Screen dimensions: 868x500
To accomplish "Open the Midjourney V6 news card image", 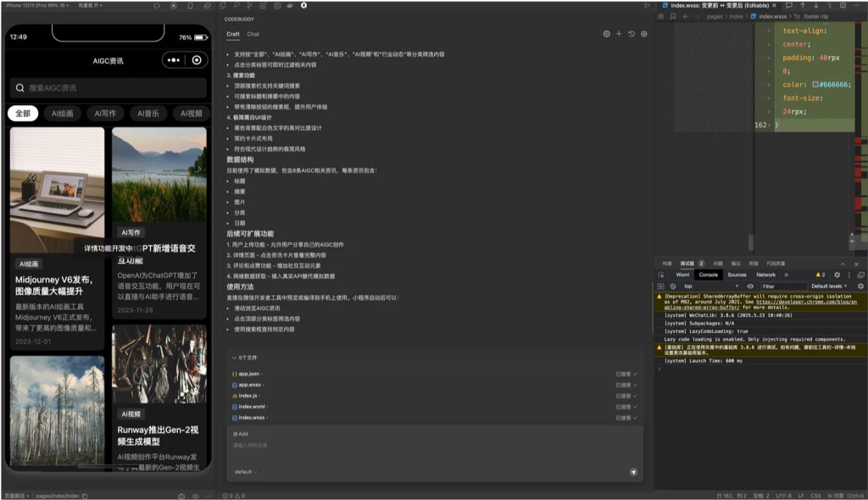I will [57, 190].
